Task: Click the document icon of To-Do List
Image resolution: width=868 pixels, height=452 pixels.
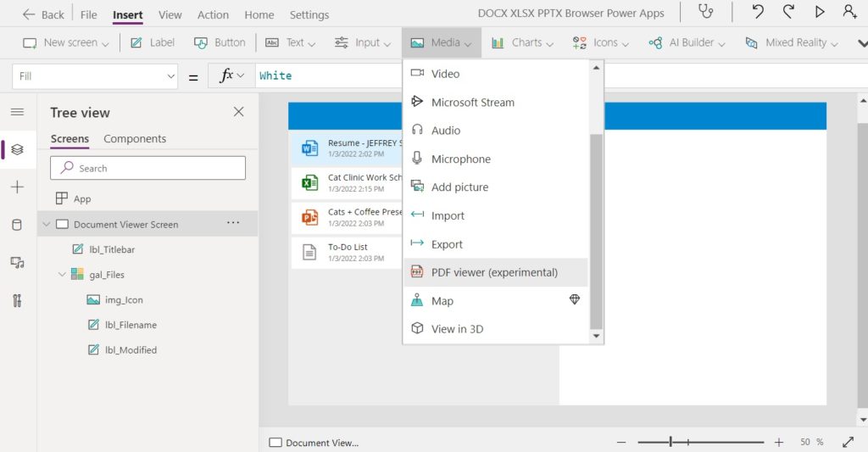Action: click(x=309, y=252)
